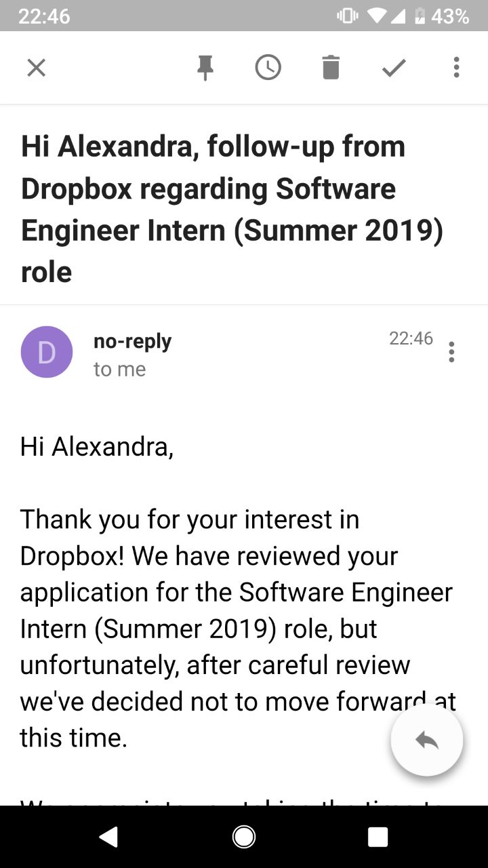Open the message options three-dot menu

[451, 352]
